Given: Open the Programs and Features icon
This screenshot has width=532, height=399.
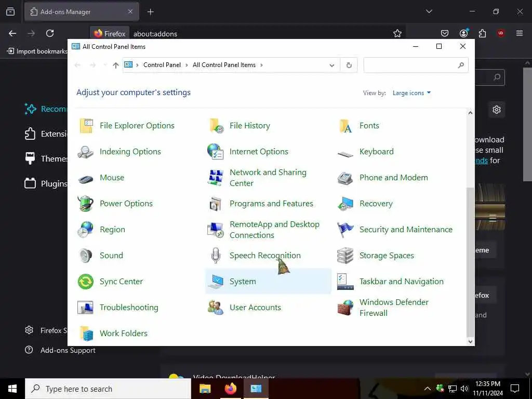Looking at the screenshot, I should pos(216,204).
